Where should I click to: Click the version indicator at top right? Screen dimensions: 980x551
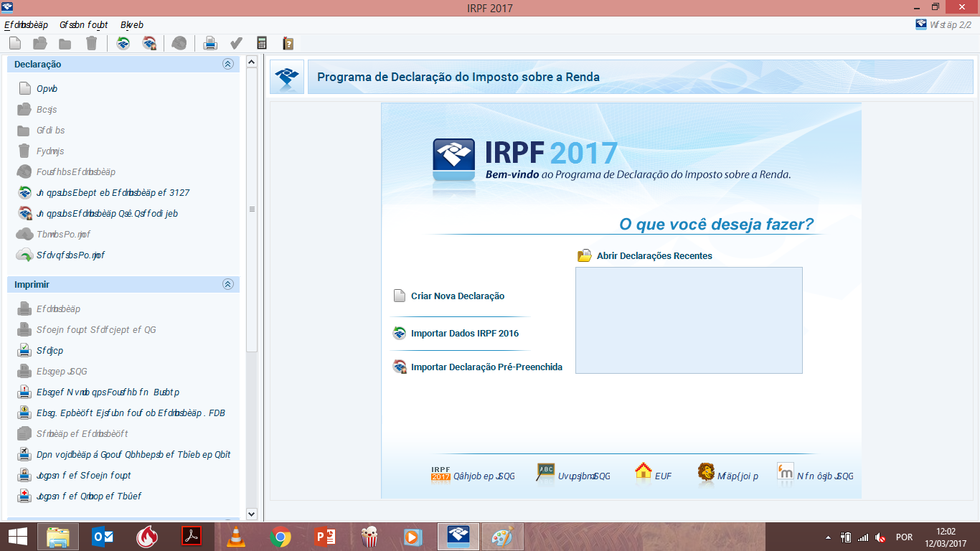pos(943,24)
